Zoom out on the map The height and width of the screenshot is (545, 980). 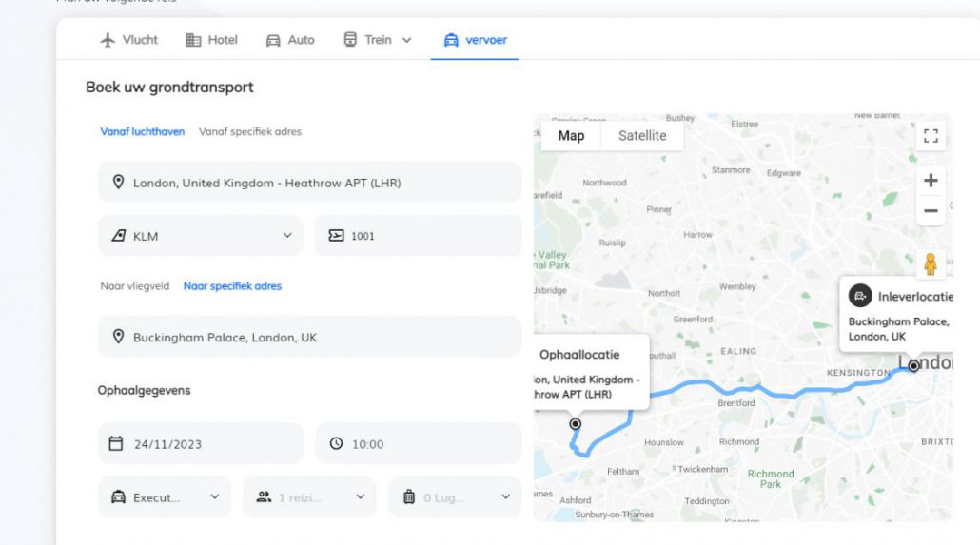click(931, 211)
